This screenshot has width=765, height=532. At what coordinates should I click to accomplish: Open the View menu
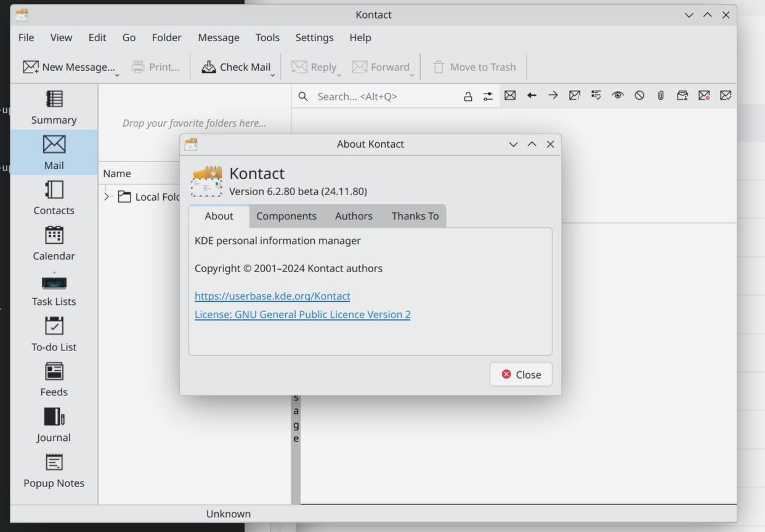(61, 38)
